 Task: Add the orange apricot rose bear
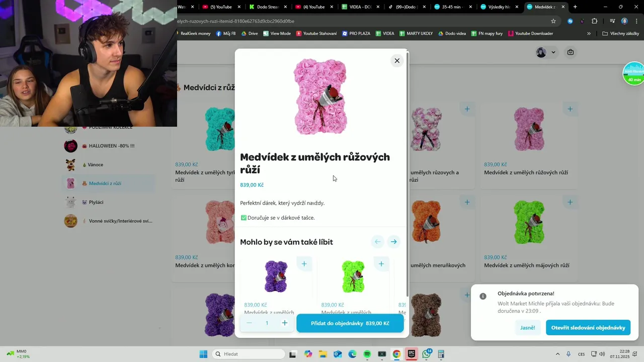[x=467, y=202]
